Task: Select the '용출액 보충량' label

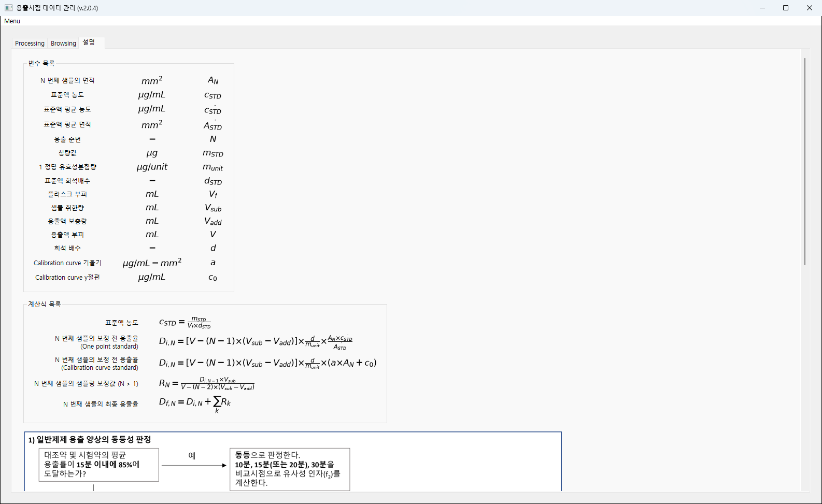Action: (67, 221)
